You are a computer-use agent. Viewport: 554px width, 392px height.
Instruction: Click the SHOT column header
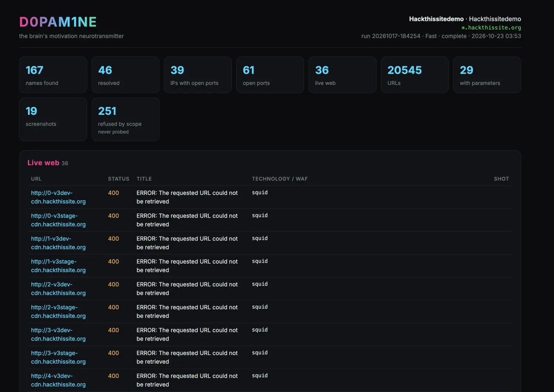pyautogui.click(x=501, y=179)
